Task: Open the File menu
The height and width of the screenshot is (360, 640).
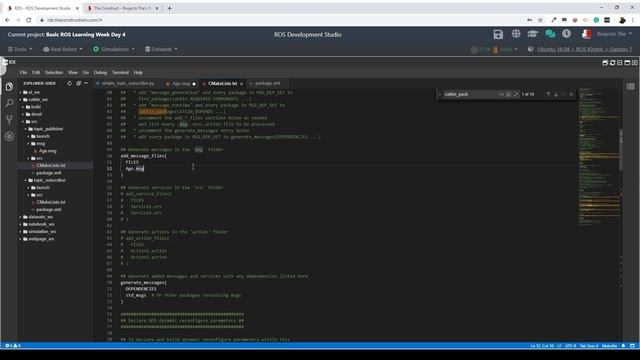Action: [x=23, y=73]
